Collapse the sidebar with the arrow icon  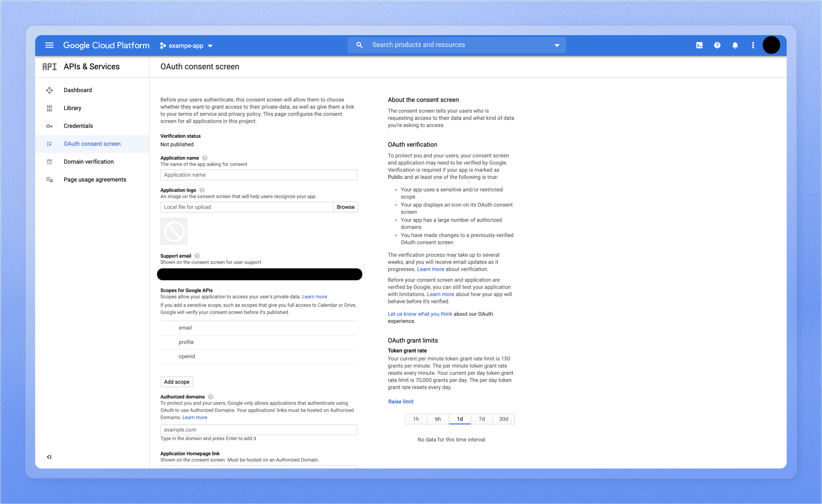coord(49,457)
